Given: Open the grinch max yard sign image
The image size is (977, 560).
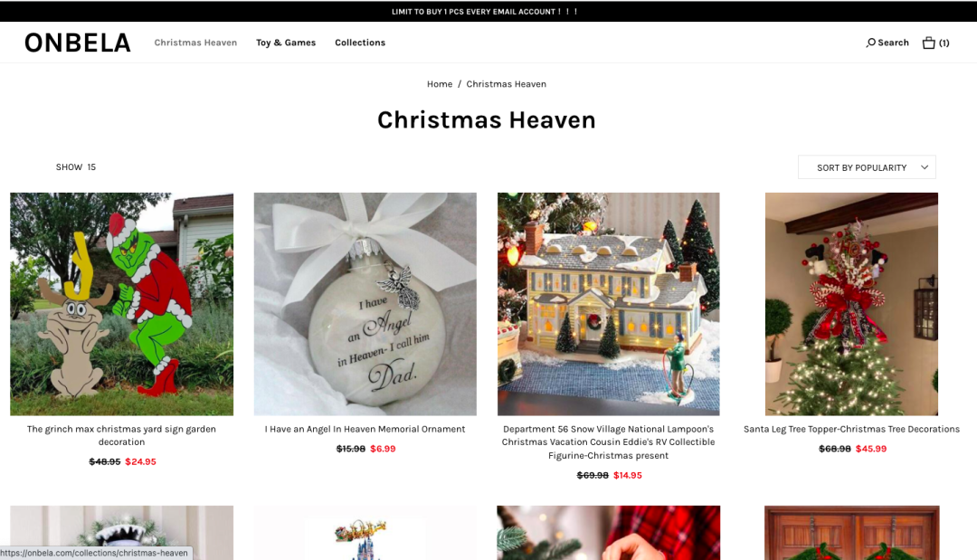Looking at the screenshot, I should (121, 304).
